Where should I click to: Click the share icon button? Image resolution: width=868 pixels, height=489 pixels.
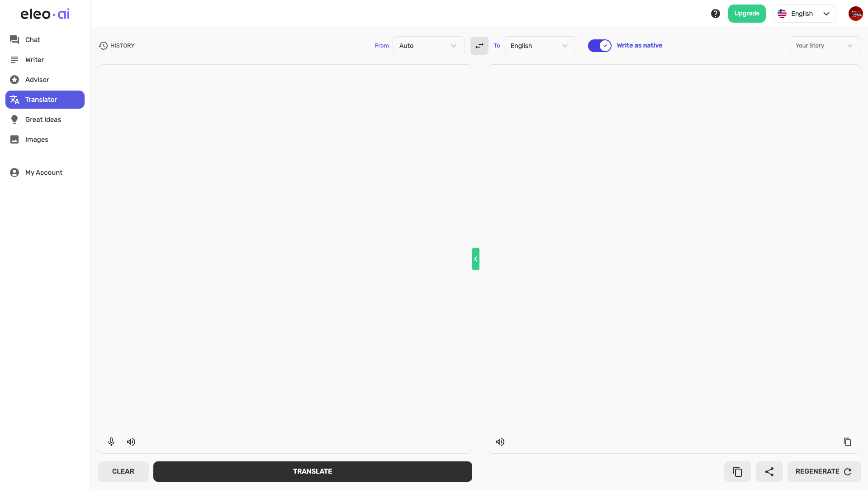pyautogui.click(x=769, y=472)
